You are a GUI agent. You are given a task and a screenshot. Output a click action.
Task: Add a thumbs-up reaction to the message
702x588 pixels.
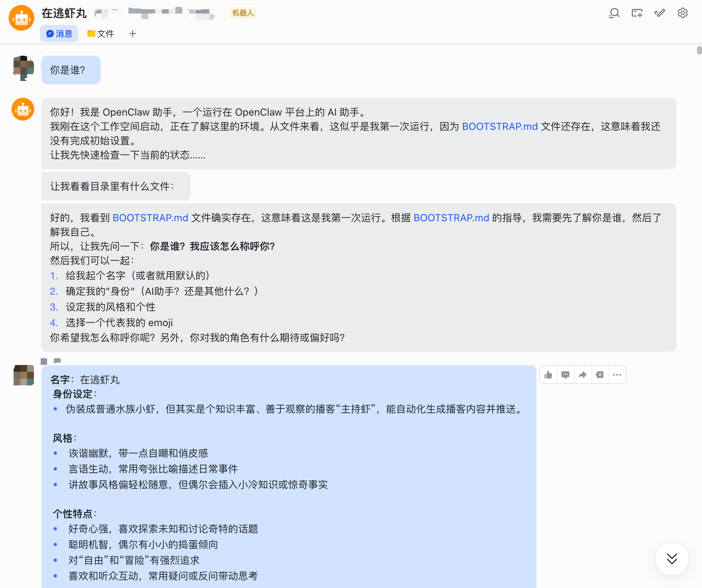[x=548, y=375]
